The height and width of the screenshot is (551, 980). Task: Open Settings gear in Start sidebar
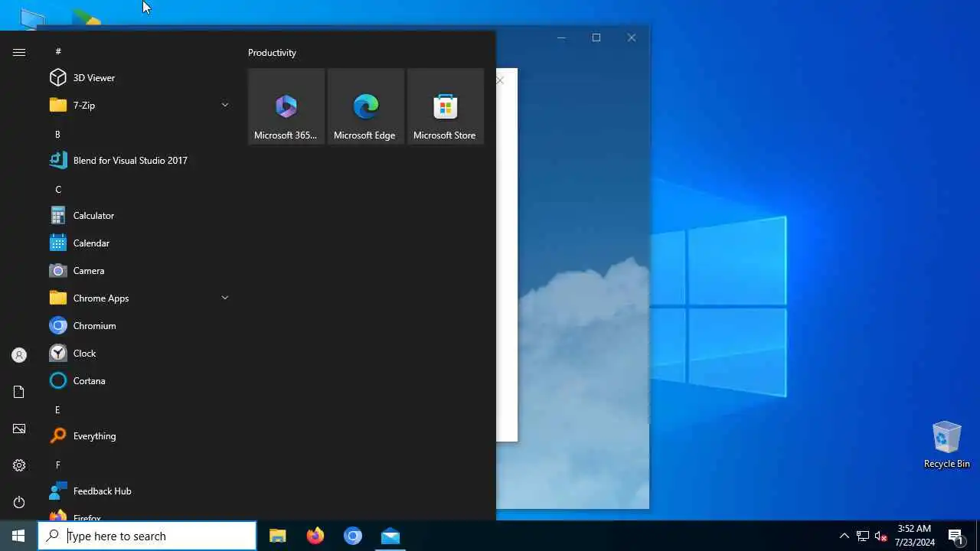(19, 465)
